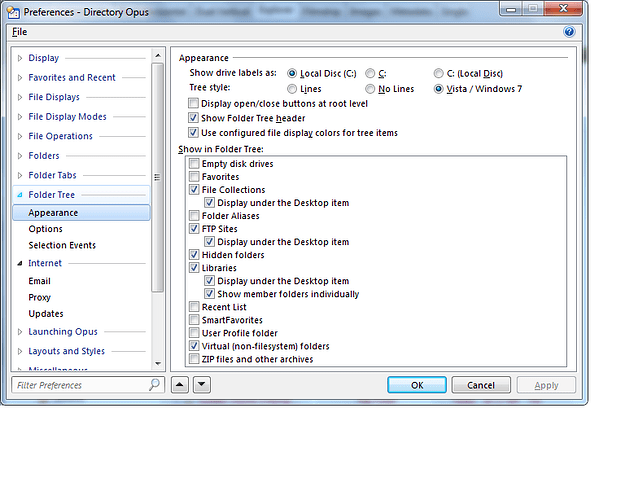Screen dimensions: 625x500
Task: Click the move-down arrow button beside the filter
Action: [202, 385]
